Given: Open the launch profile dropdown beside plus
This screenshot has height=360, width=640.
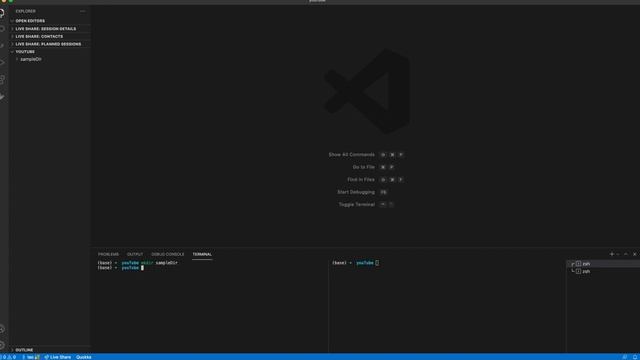Looking at the screenshot, I should tap(618, 254).
